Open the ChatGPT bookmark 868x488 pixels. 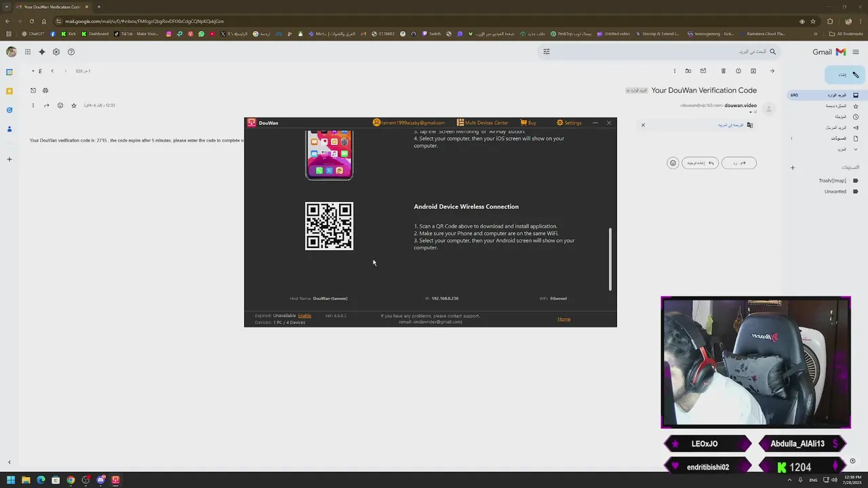[x=33, y=33]
